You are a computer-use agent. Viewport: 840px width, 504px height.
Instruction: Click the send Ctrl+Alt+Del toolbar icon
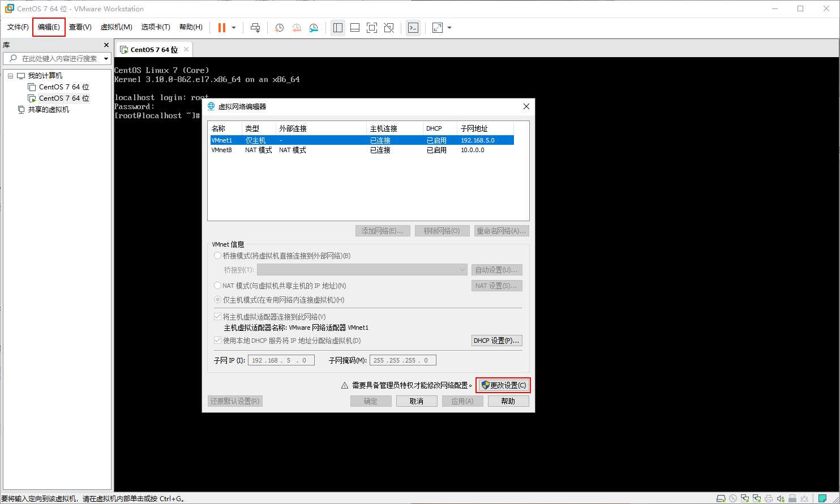[255, 28]
